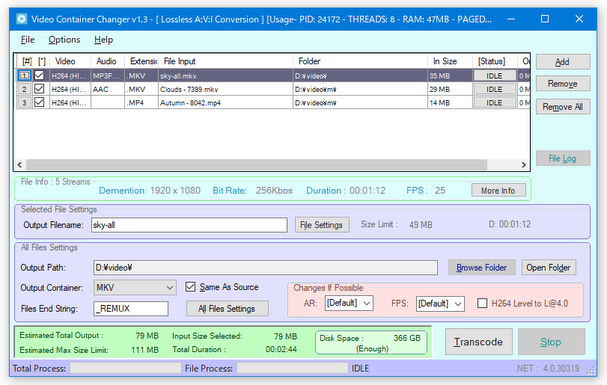Minimize the Video Container Changer window
This screenshot has height=385, width=607.
[511, 19]
